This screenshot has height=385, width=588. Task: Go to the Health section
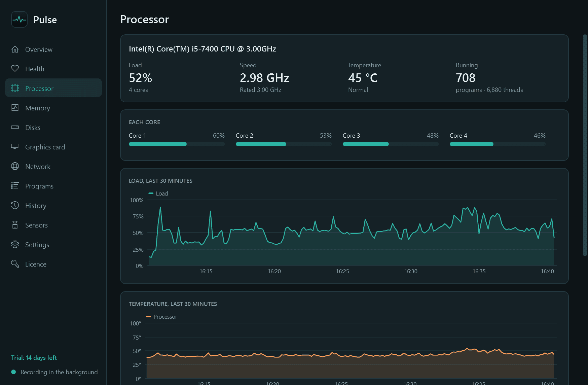[x=53, y=69]
